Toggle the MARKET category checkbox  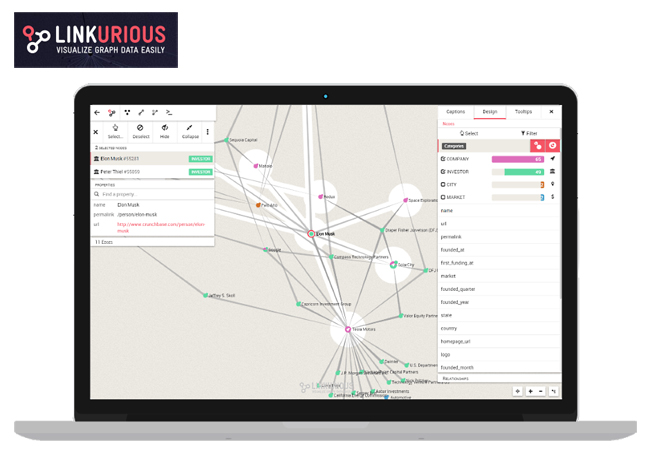(x=443, y=197)
